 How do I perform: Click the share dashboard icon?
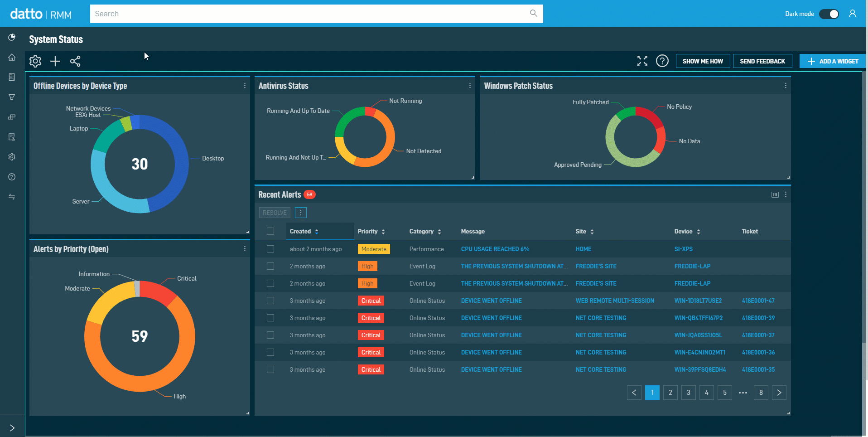pyautogui.click(x=75, y=61)
